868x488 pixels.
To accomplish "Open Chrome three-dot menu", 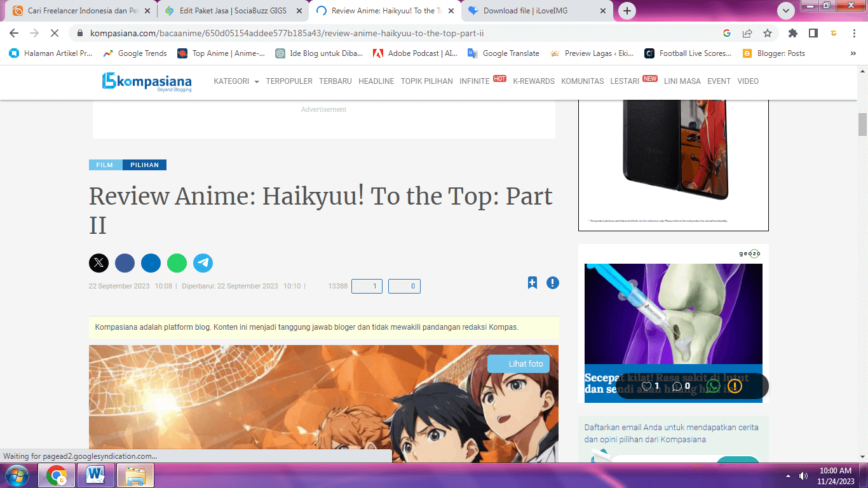I will tap(854, 33).
